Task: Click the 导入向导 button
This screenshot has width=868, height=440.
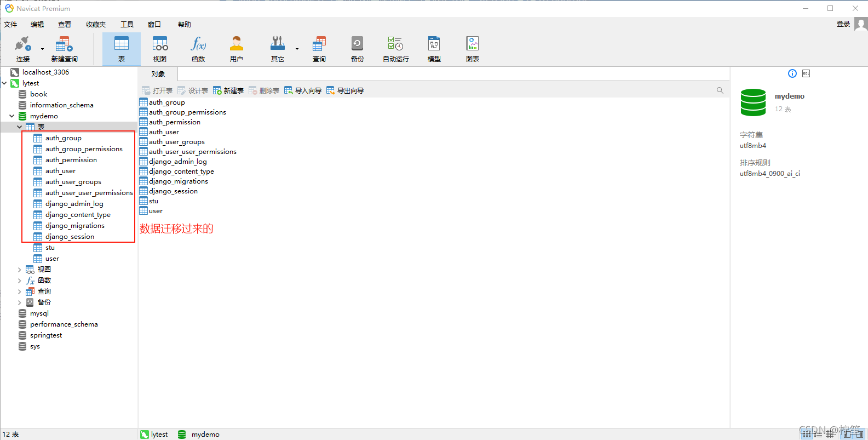Action: click(x=303, y=91)
